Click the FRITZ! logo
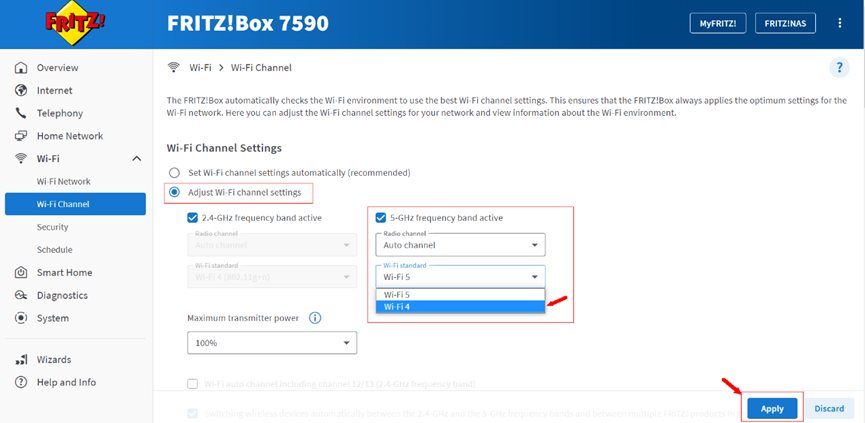 pos(76,23)
